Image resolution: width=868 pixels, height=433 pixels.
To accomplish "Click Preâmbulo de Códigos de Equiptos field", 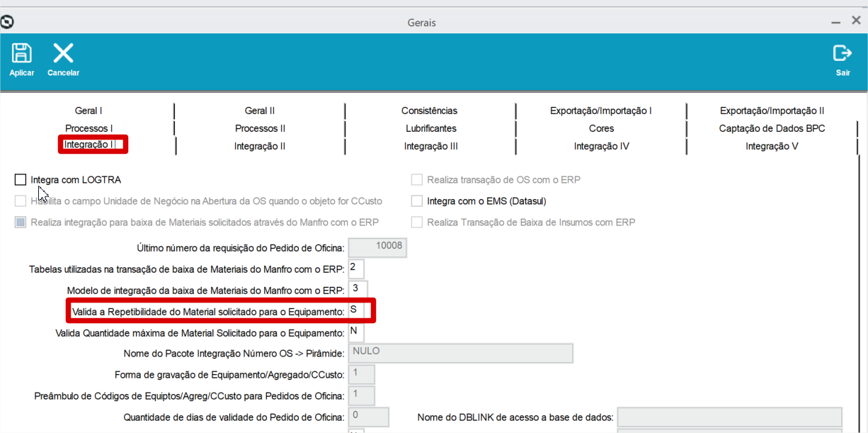I will point(362,395).
